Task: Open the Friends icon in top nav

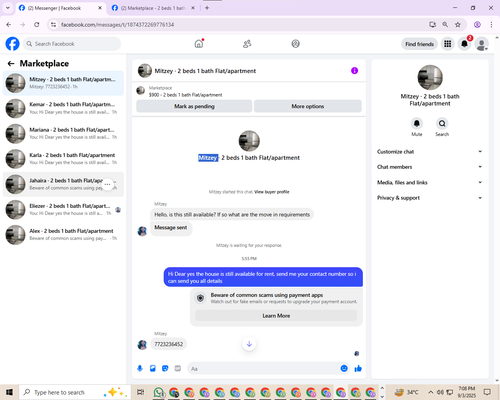Action: [247, 44]
